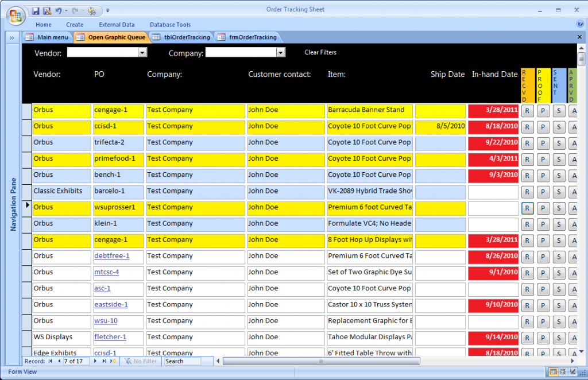Image resolution: width=588 pixels, height=380 pixels.
Task: Open the External Data ribbon tab
Action: 117,25
